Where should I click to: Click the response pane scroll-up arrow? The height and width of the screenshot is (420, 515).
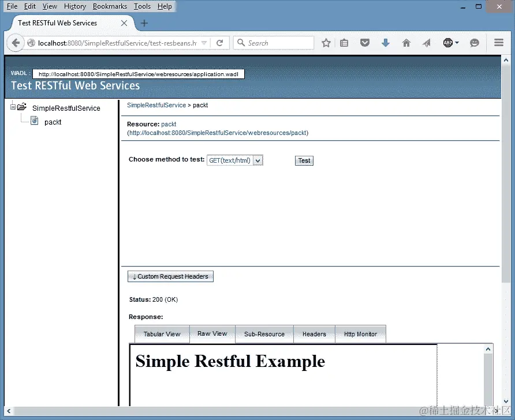(x=488, y=349)
